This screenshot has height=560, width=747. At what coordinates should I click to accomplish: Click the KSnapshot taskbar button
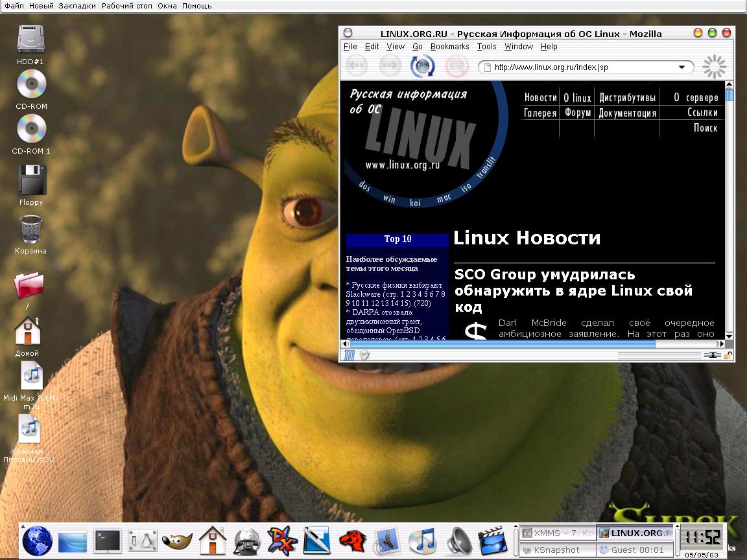[557, 550]
